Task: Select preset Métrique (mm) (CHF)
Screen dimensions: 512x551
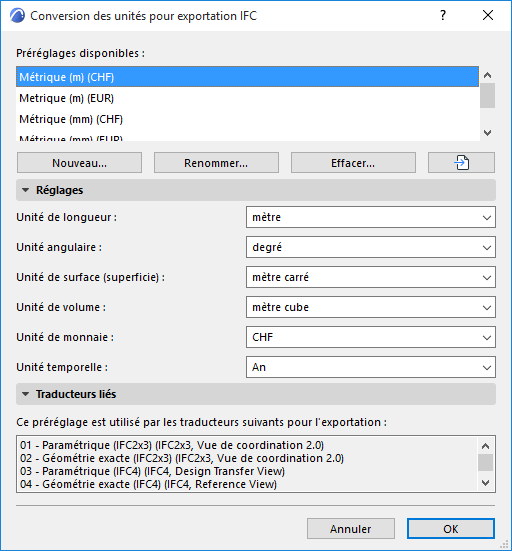Action: (x=247, y=119)
